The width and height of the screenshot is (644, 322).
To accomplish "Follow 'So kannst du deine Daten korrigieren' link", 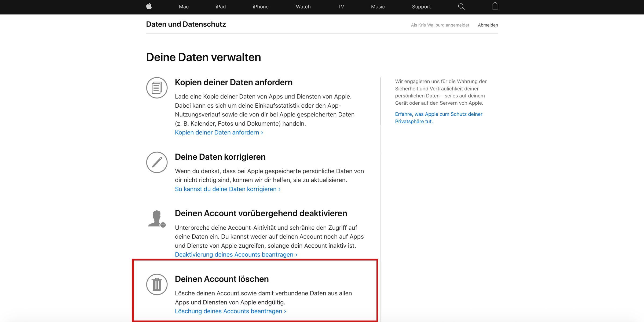I will coord(228,189).
